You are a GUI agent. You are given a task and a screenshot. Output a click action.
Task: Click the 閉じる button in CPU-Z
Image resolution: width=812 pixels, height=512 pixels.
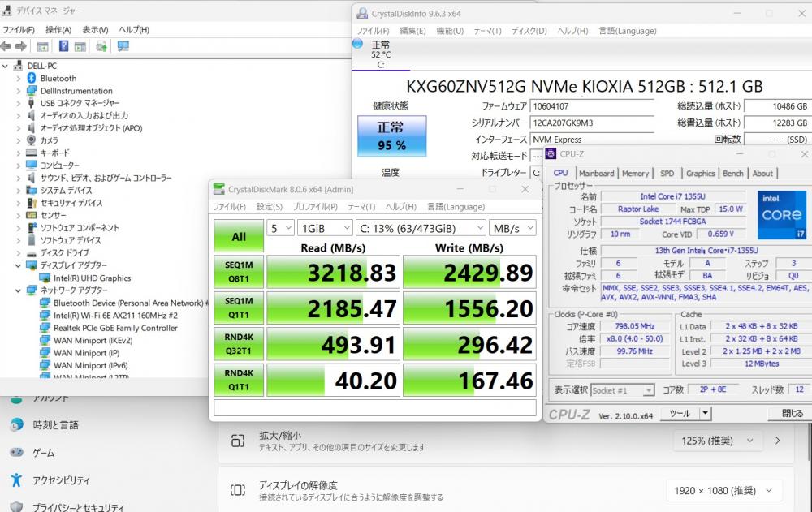(x=791, y=413)
